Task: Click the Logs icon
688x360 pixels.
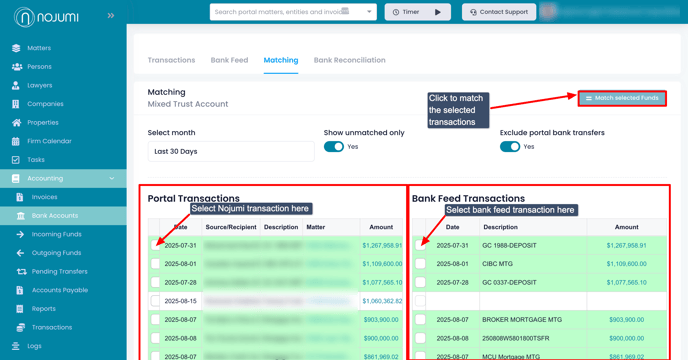Action: [16, 346]
